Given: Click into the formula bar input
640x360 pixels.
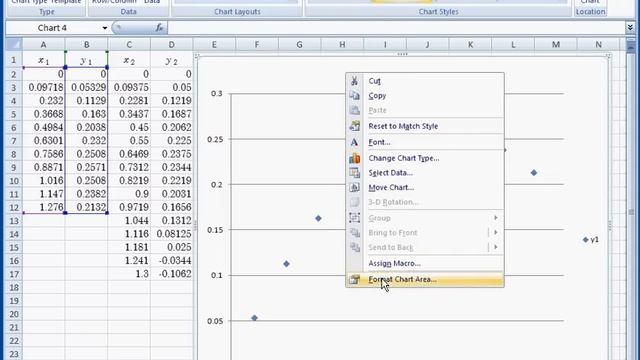Looking at the screenshot, I should 395,28.
